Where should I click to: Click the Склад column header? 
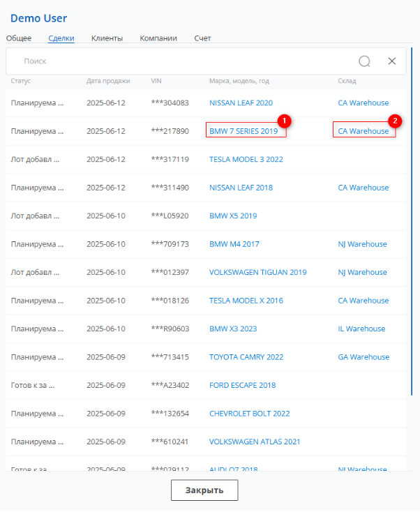tap(347, 81)
